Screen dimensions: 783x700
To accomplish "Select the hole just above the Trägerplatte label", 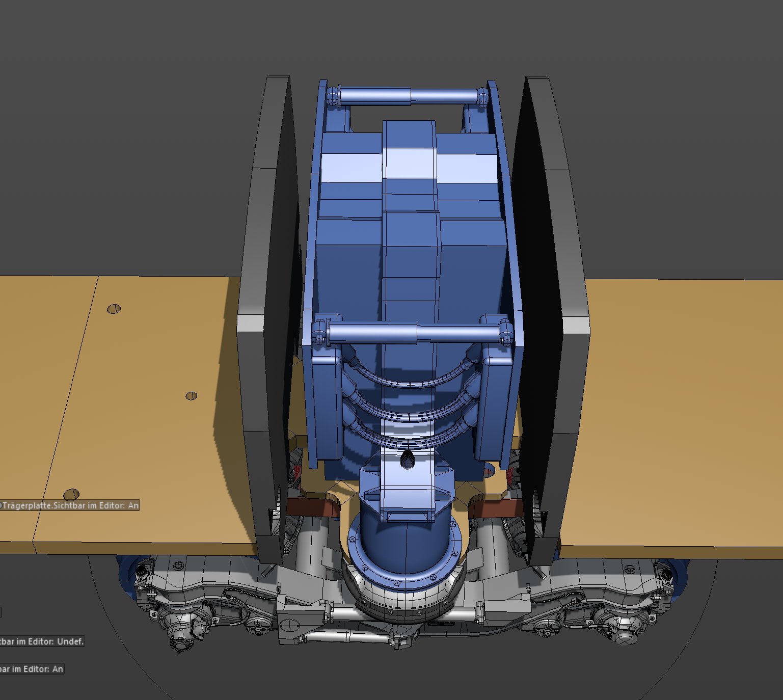I will click(71, 494).
